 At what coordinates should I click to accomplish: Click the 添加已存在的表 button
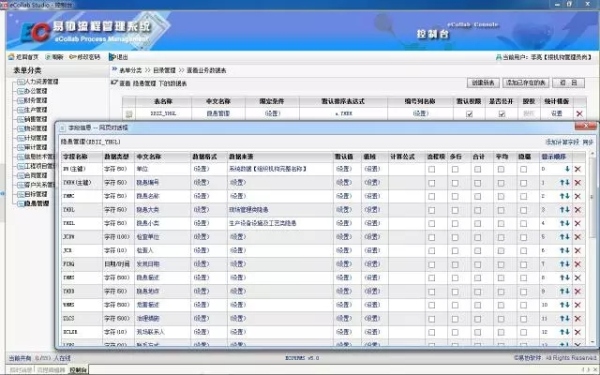[526, 83]
